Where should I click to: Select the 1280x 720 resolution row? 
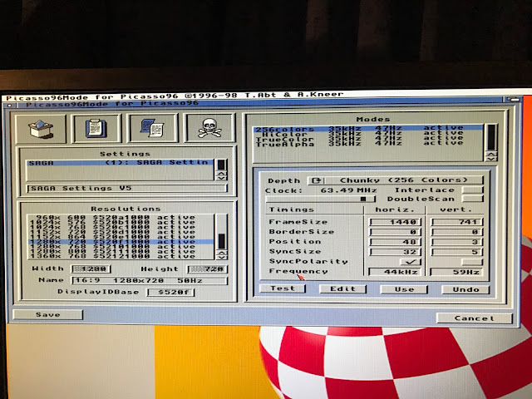pos(121,242)
